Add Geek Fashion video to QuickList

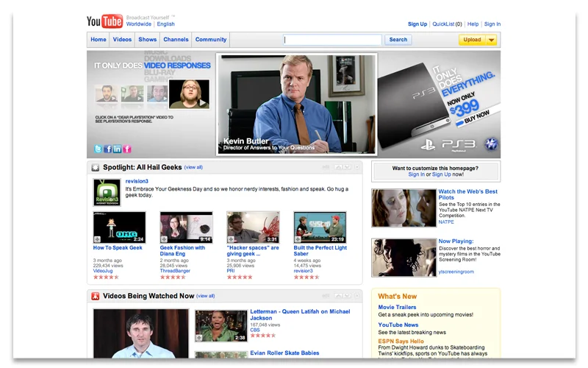[164, 239]
